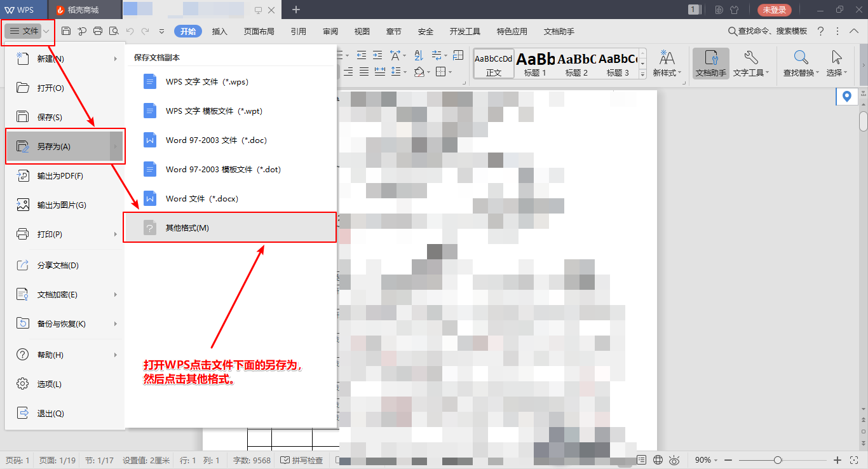868x469 pixels.
Task: Click 字数: 9568 word count in status bar
Action: (251, 460)
